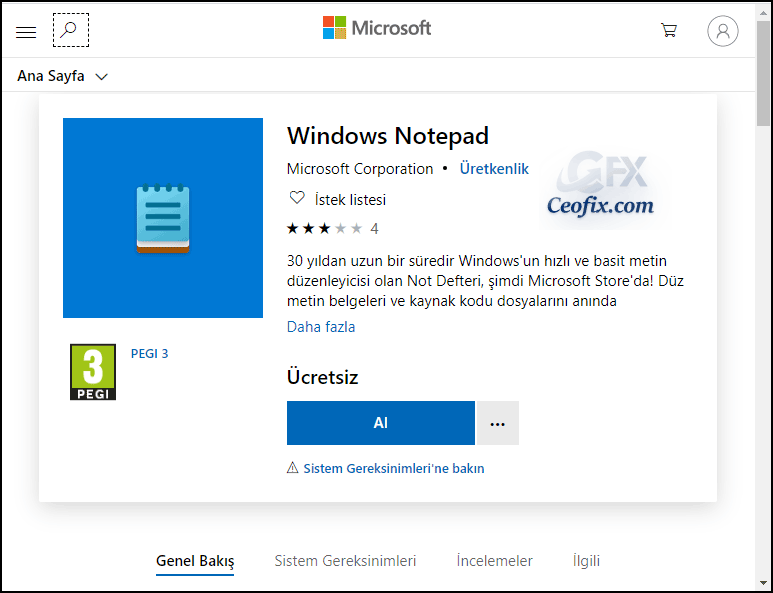Viewport: 773px width, 593px height.
Task: Click the scrollbar down arrow
Action: point(764,584)
